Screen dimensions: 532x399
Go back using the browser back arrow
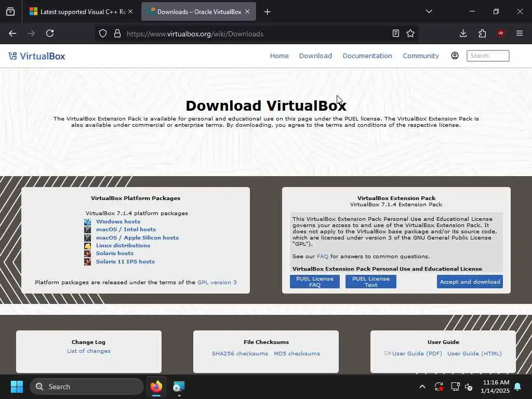12,33
